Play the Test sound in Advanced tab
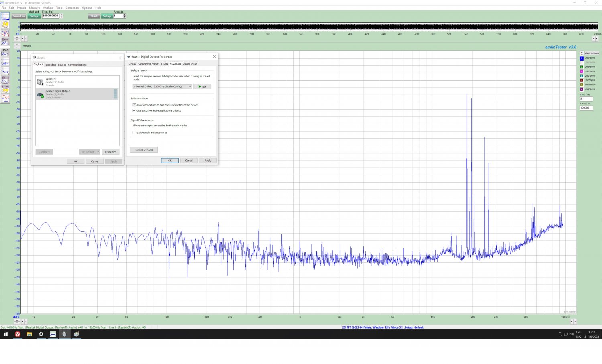This screenshot has height=364, width=602. point(202,87)
